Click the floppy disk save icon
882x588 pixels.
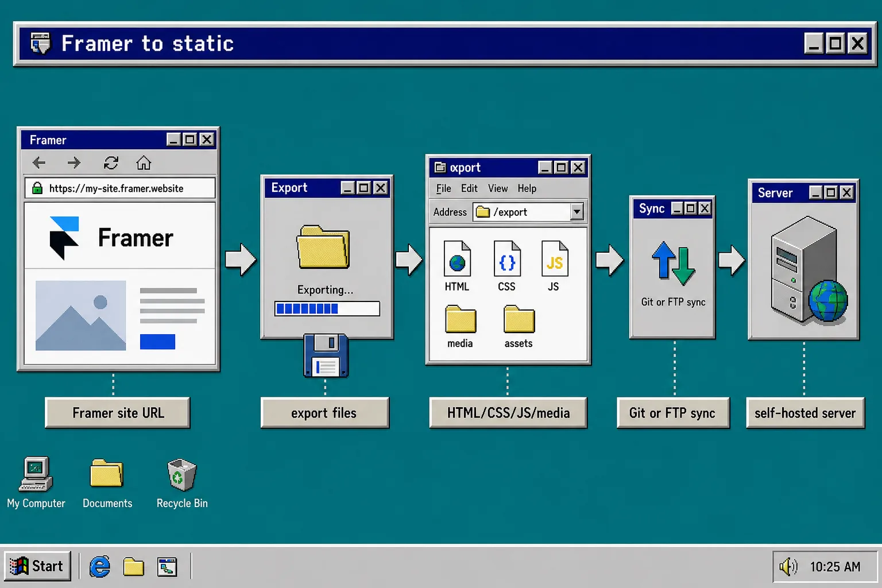(x=326, y=355)
